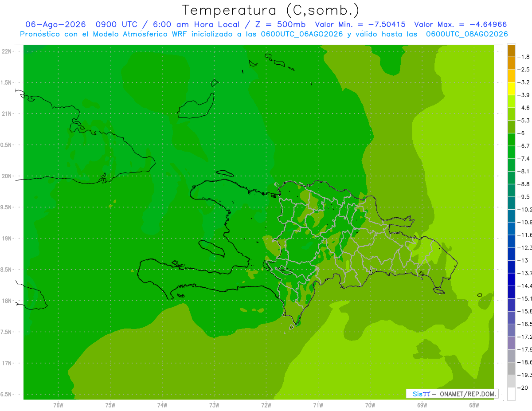This screenshot has height=411, width=532.
Task: Click the "70W" longitude label
Action: [x=370, y=405]
